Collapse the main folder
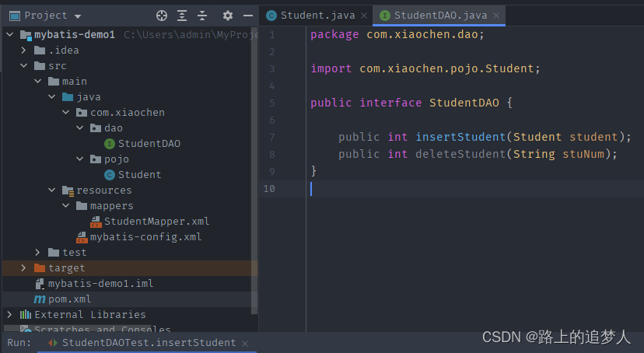Viewport: 644px width, 353px height. tap(38, 82)
